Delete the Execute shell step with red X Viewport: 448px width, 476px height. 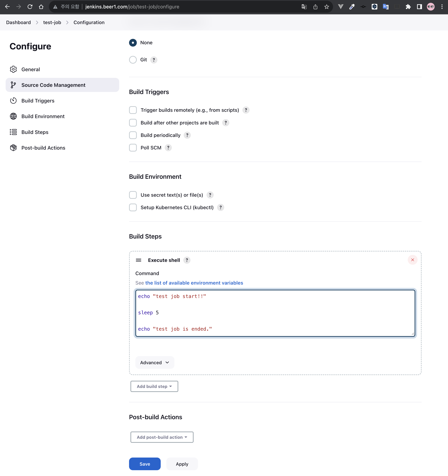(412, 260)
